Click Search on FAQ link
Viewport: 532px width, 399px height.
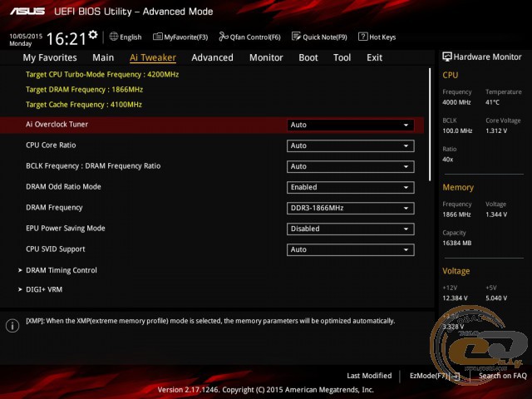(502, 376)
